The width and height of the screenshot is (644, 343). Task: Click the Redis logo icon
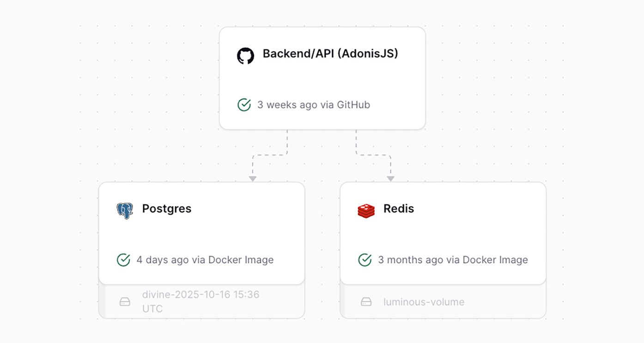coord(366,211)
